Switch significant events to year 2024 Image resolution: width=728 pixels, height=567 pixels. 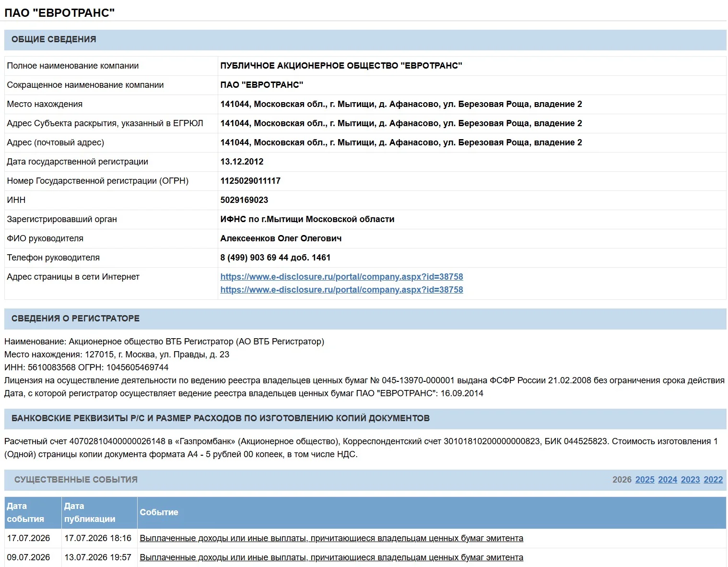[668, 480]
